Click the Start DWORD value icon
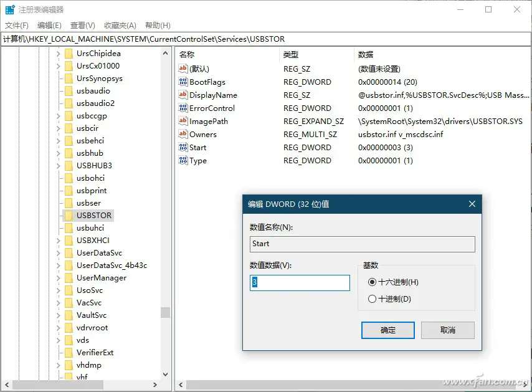The image size is (532, 392). click(x=183, y=147)
